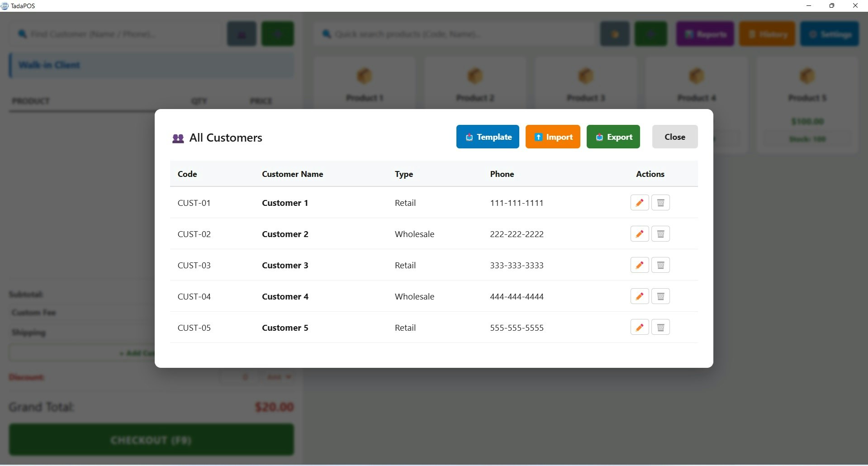Delete Customer 3 using the trash icon
Viewport: 868px width, 466px height.
click(660, 265)
